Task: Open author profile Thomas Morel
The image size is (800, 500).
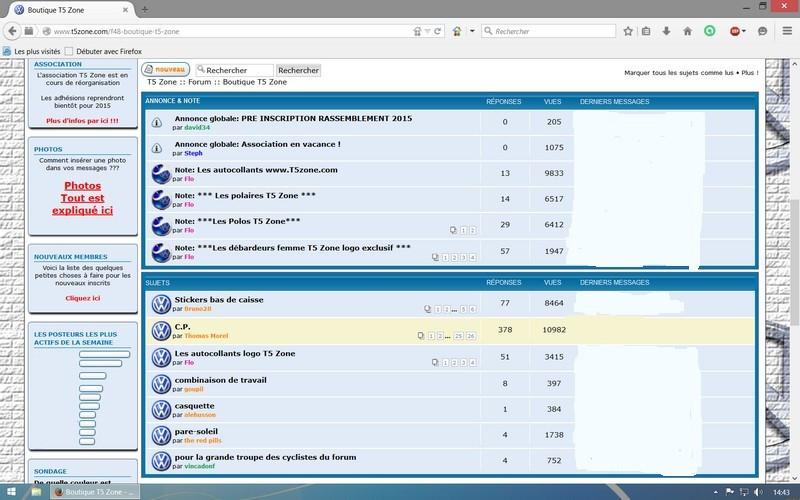Action: (206, 336)
